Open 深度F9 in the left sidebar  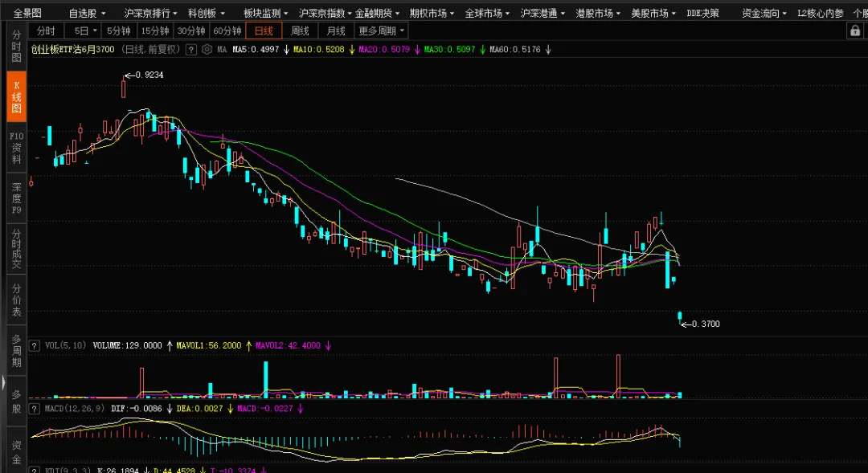[17, 198]
